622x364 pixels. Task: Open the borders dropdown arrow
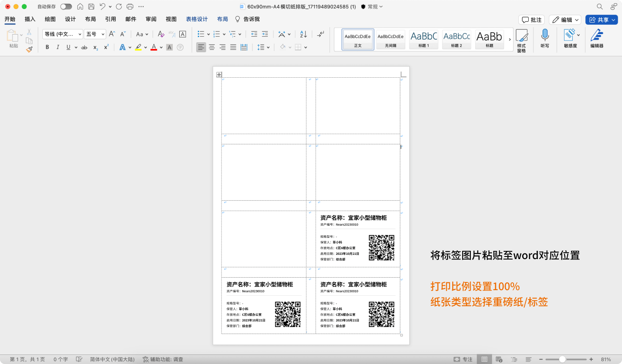[305, 47]
